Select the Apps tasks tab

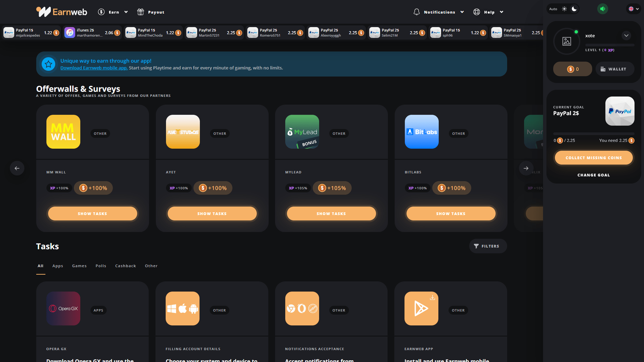coord(58,266)
